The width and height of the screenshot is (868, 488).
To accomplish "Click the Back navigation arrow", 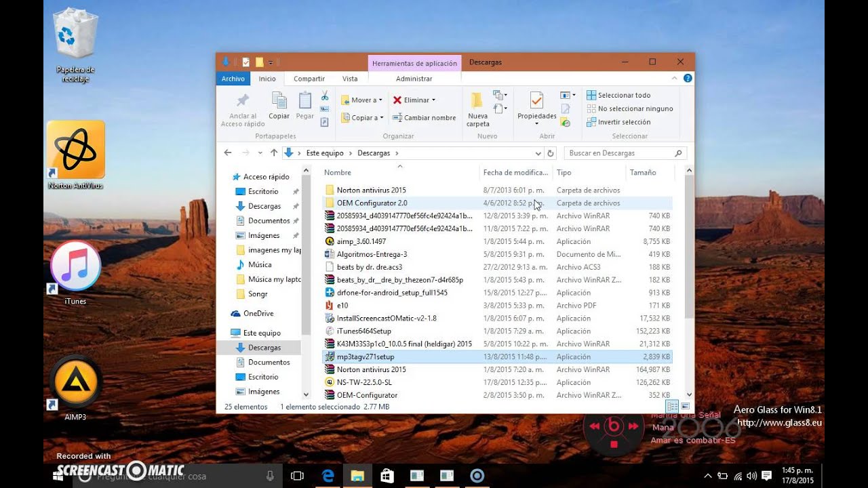I will [228, 153].
